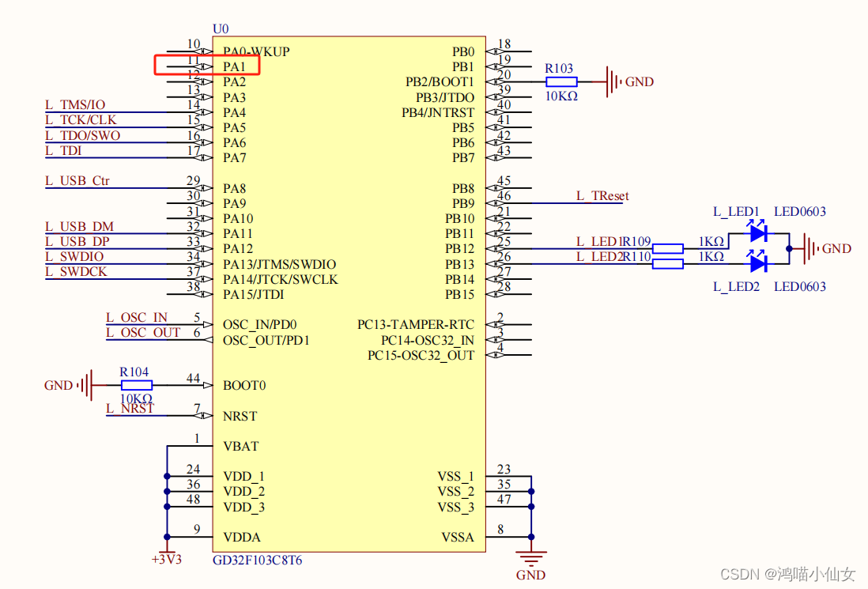Click the VSS_2 pin name
Viewport: 868px width, 589px height.
tap(456, 492)
